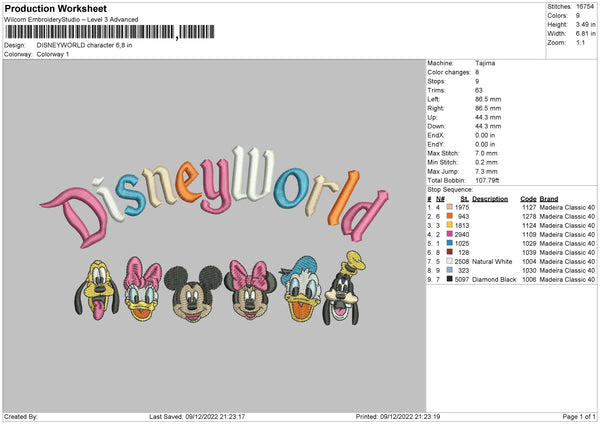Select the Daisy Duck face in the design
This screenshot has width=600, height=424.
click(x=142, y=289)
